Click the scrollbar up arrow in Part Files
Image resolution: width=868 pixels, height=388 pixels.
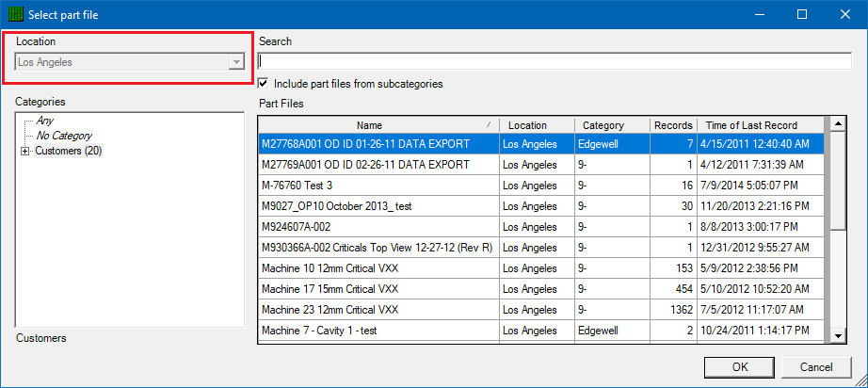[x=838, y=124]
